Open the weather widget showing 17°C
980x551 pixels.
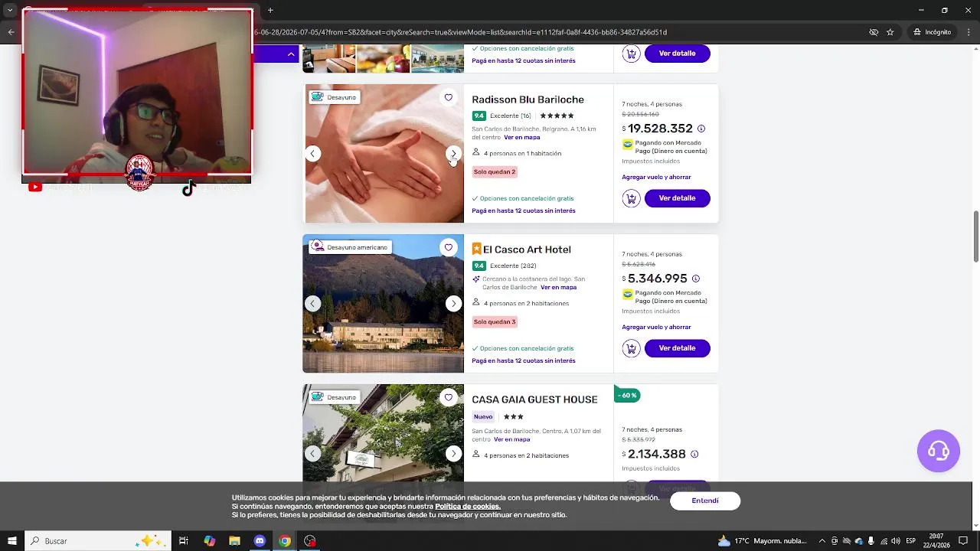click(x=762, y=541)
